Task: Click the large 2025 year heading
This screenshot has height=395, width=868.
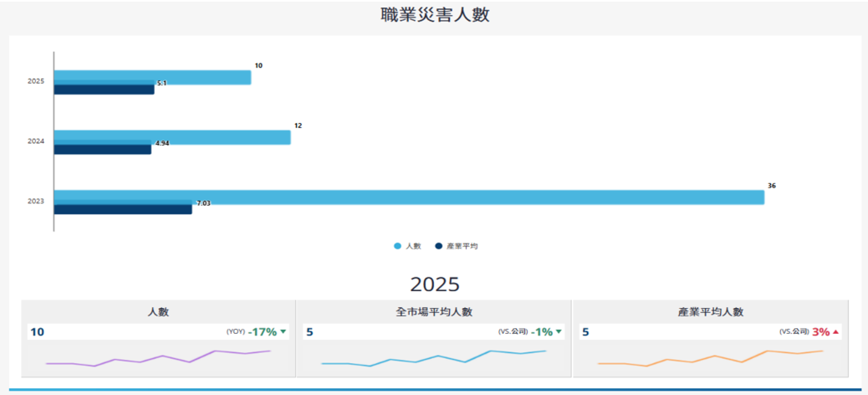Action: [435, 284]
